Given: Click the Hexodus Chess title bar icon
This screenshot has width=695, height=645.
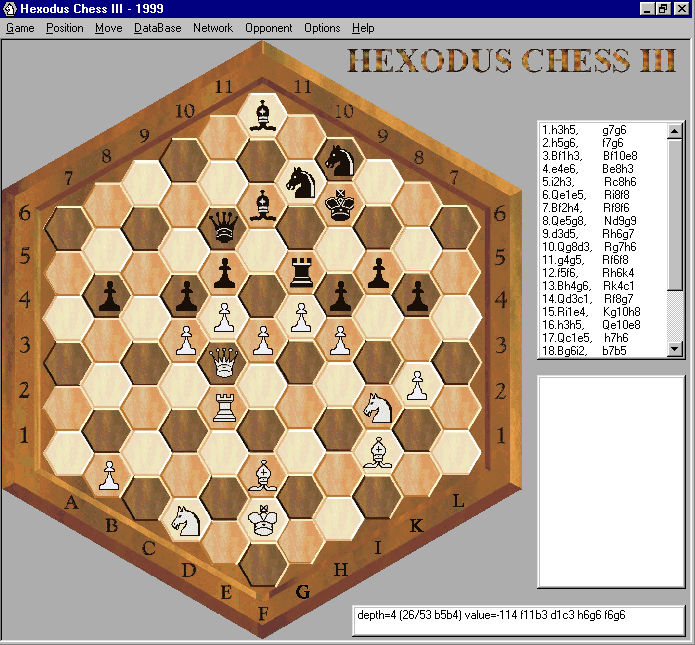Looking at the screenshot, I should [9, 8].
